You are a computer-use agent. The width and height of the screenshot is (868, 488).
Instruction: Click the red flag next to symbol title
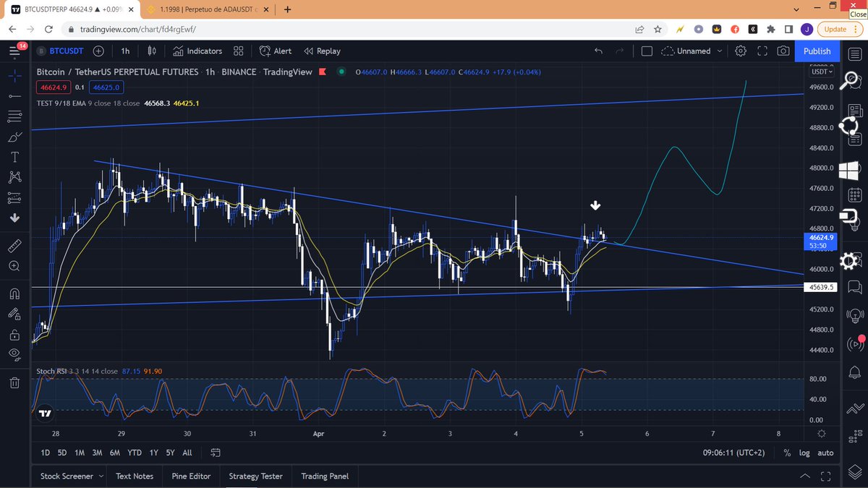tap(322, 72)
